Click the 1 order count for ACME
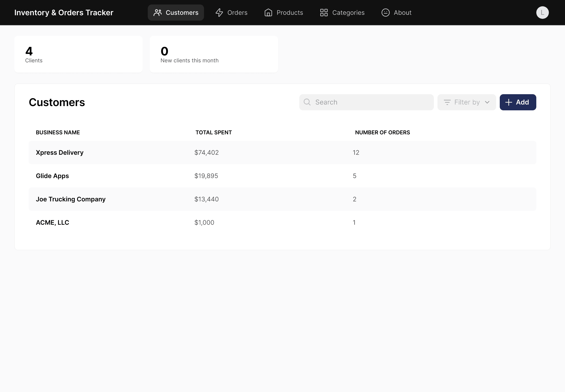565x392 pixels. [x=354, y=222]
